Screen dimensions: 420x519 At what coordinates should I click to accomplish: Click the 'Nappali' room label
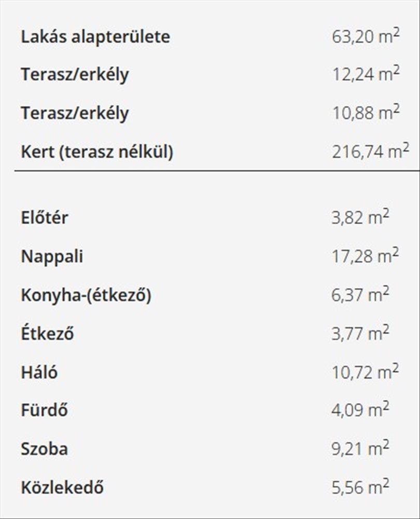click(x=52, y=256)
